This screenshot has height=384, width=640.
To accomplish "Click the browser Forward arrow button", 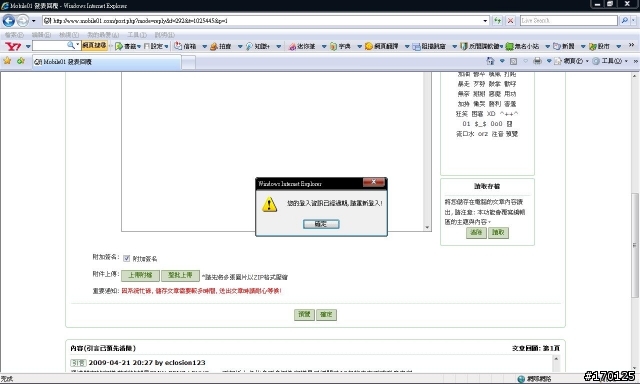I will pos(23,20).
